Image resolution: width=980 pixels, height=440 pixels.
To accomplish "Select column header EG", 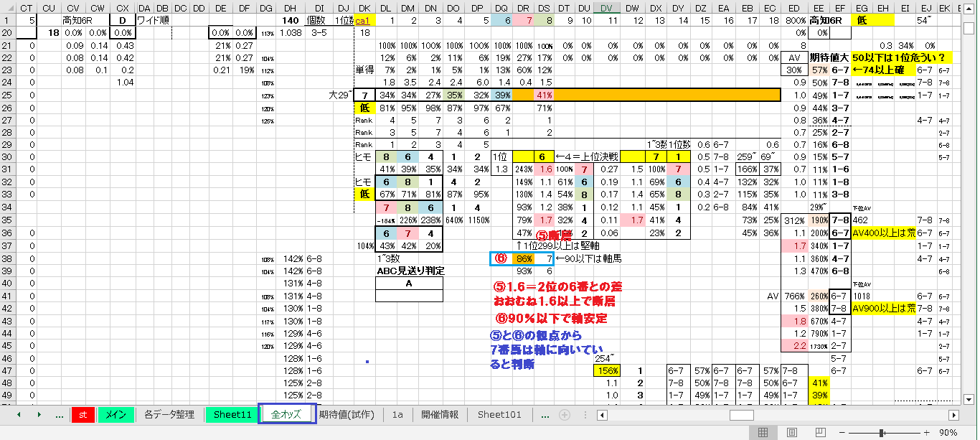I will [862, 7].
